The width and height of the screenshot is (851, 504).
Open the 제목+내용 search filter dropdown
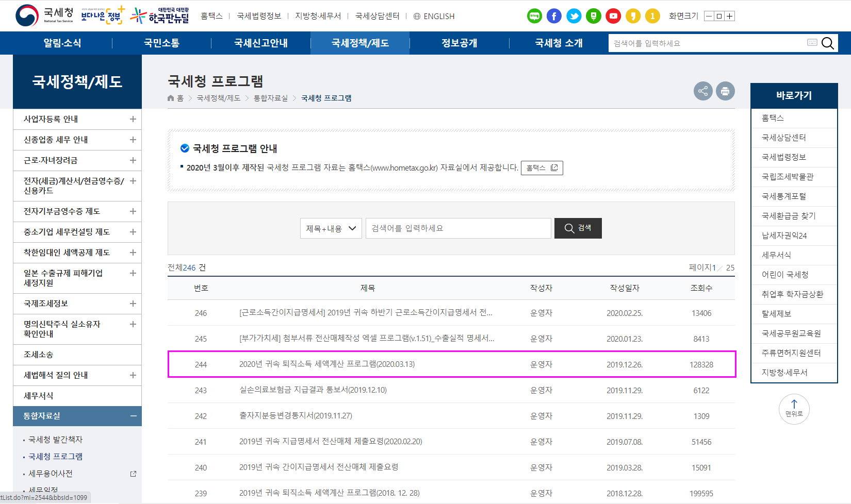click(x=331, y=228)
